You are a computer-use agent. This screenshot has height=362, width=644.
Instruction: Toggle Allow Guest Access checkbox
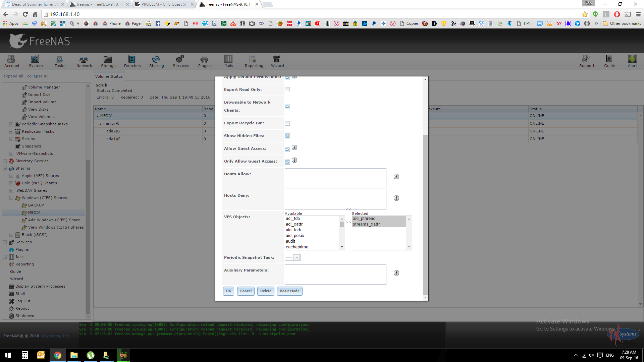(x=287, y=149)
